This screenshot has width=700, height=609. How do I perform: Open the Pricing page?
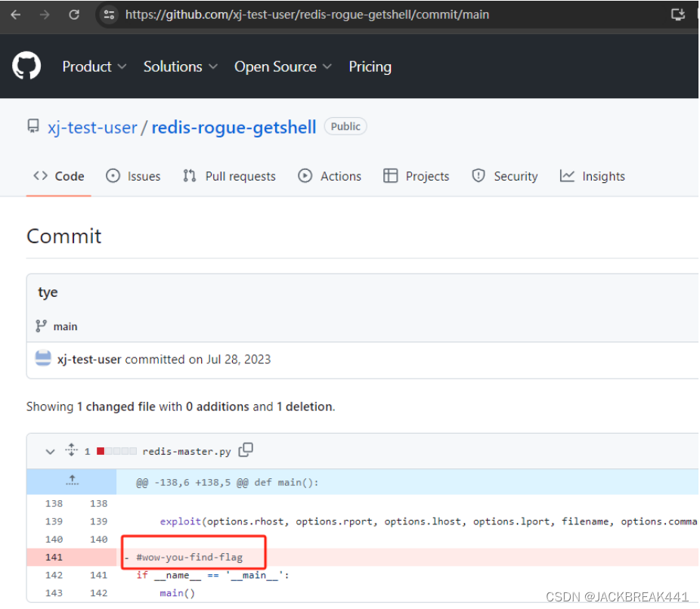(x=370, y=66)
